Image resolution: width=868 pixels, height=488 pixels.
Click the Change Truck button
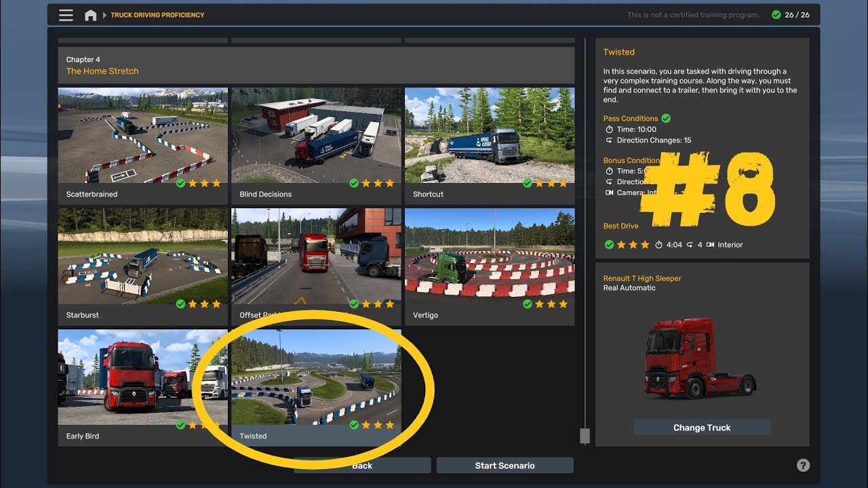[702, 428]
